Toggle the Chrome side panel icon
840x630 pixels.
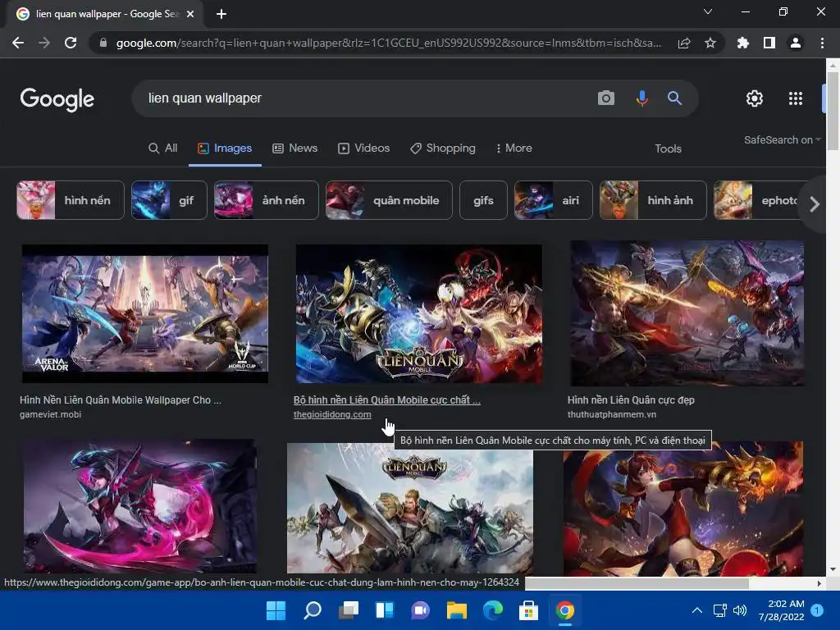769,43
